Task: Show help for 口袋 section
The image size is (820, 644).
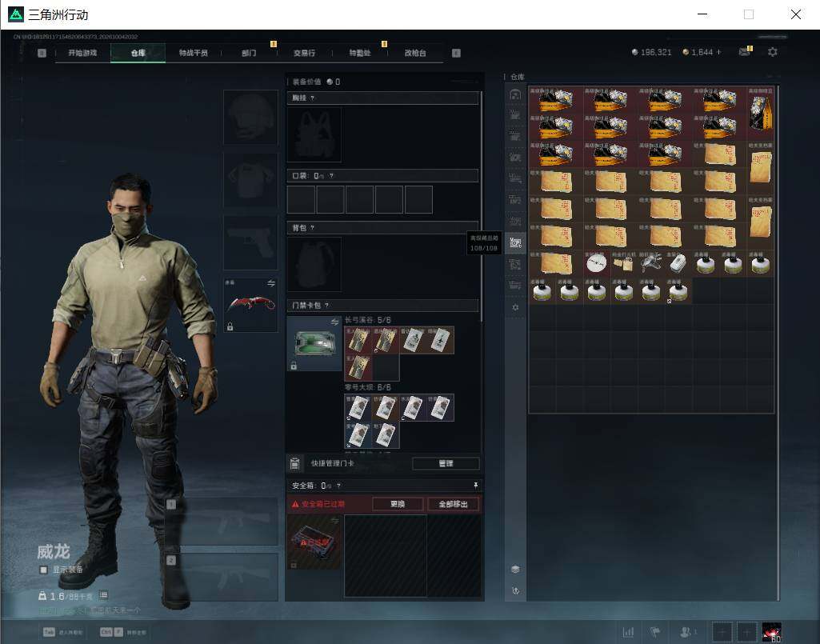Action: pyautogui.click(x=331, y=176)
